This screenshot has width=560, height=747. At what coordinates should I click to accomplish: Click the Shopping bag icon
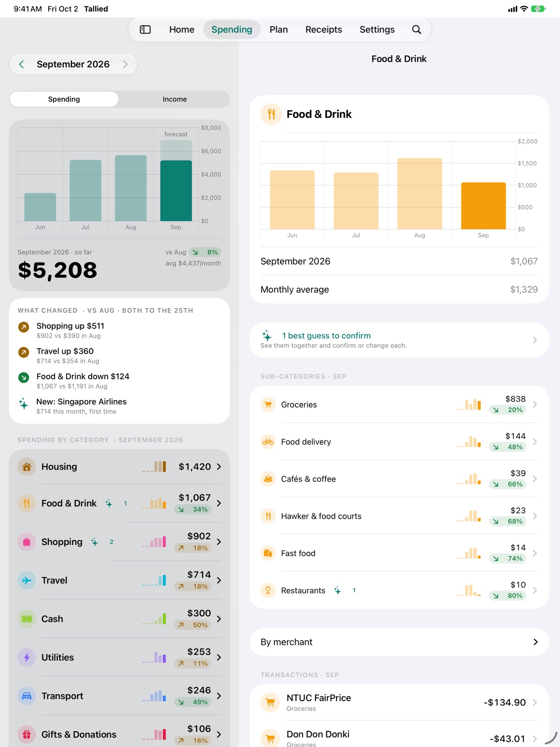click(x=27, y=542)
